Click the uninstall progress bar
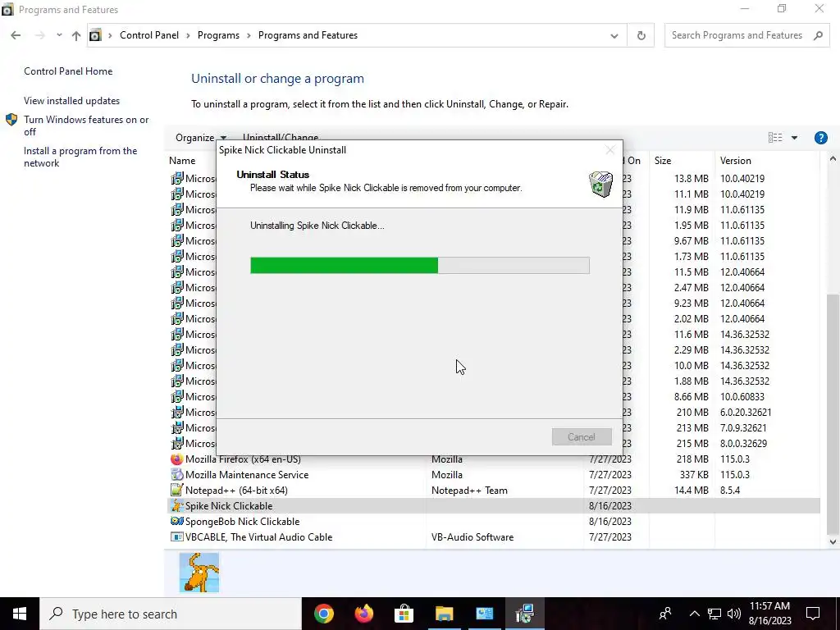This screenshot has height=630, width=840. [420, 266]
